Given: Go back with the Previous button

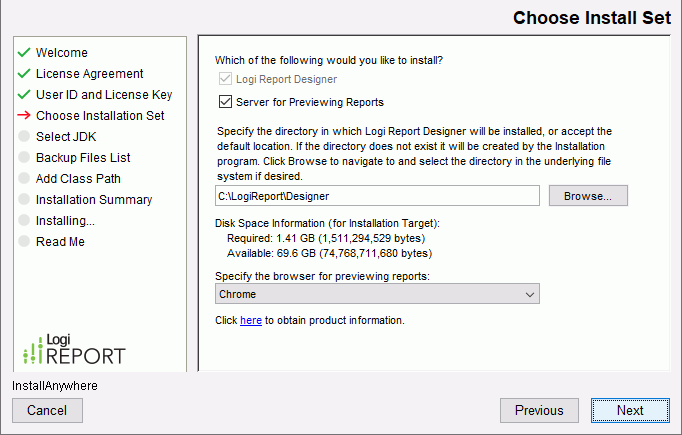Looking at the screenshot, I should coord(539,410).
